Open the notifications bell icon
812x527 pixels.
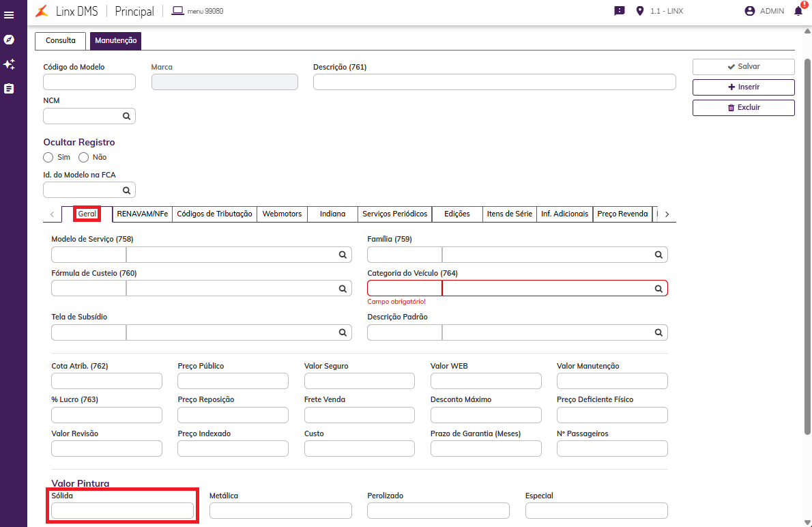(x=798, y=11)
